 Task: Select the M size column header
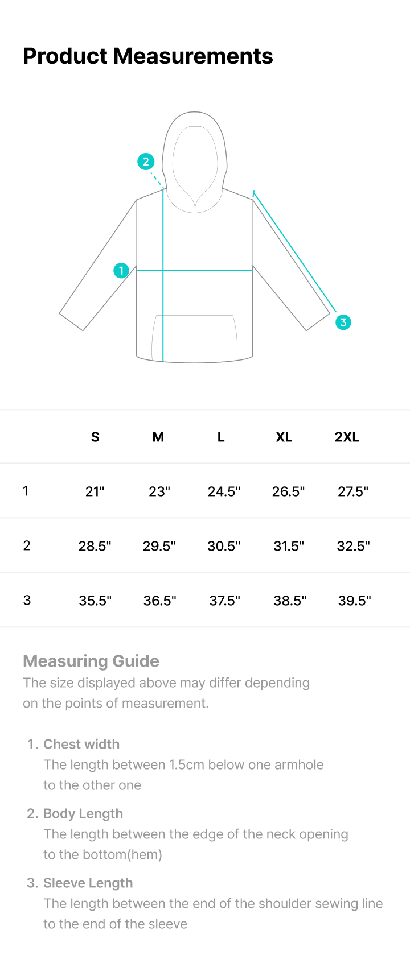pyautogui.click(x=158, y=437)
